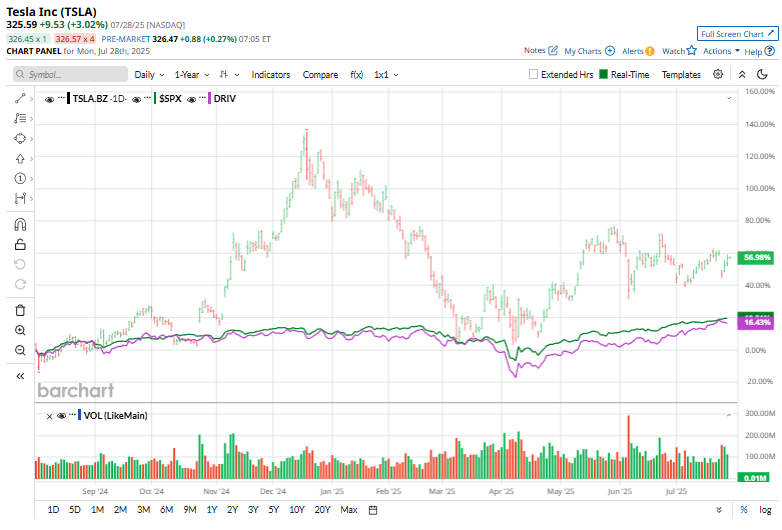Select the price range measure tool

point(20,198)
